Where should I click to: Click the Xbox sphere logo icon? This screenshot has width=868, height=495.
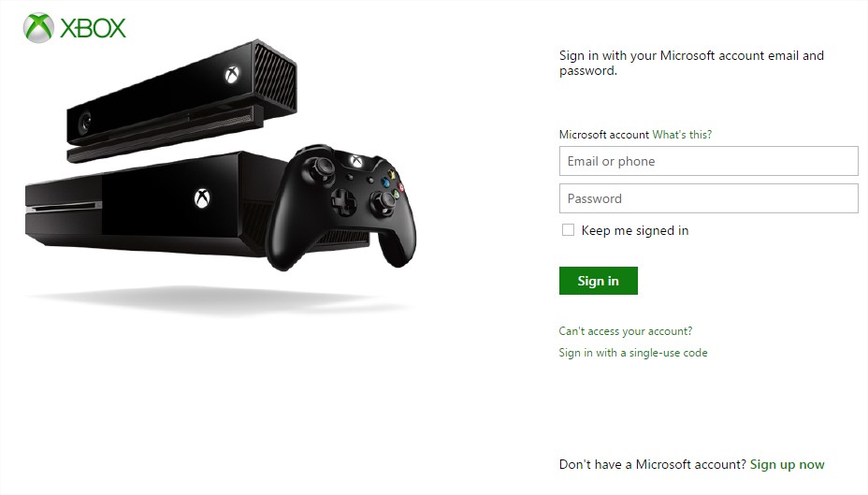[x=38, y=28]
